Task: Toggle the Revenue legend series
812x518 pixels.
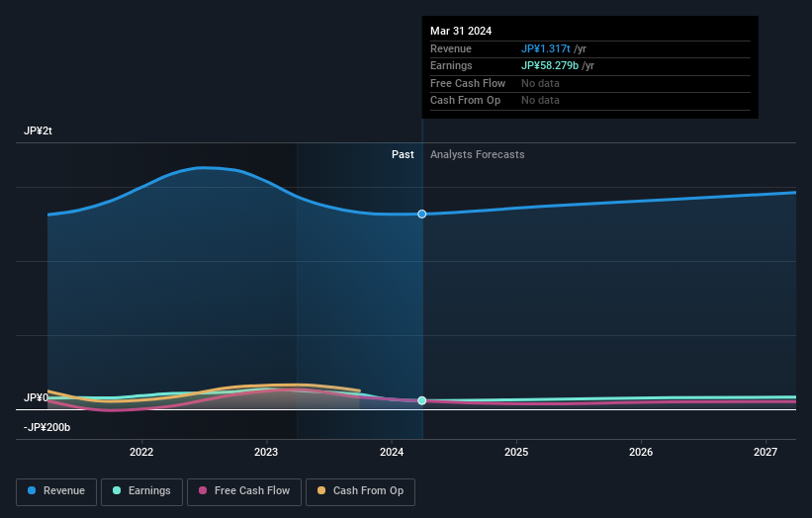Action: (56, 491)
